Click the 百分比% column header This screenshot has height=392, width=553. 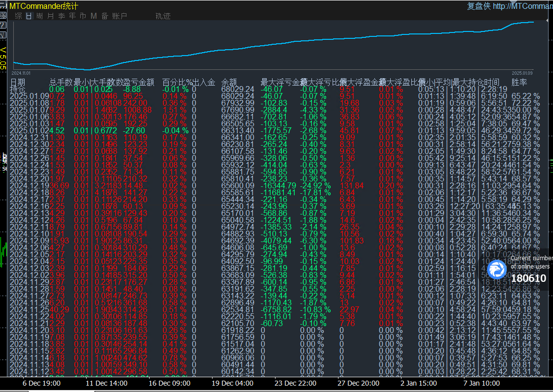(x=178, y=82)
